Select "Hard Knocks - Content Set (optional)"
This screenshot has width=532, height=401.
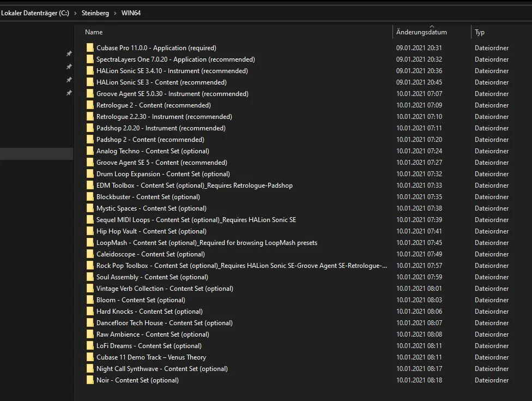tap(149, 312)
